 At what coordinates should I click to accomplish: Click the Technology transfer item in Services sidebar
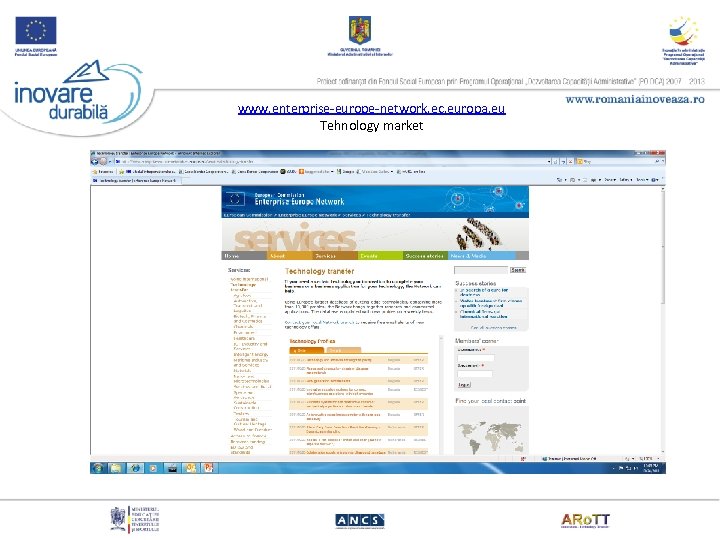click(243, 287)
